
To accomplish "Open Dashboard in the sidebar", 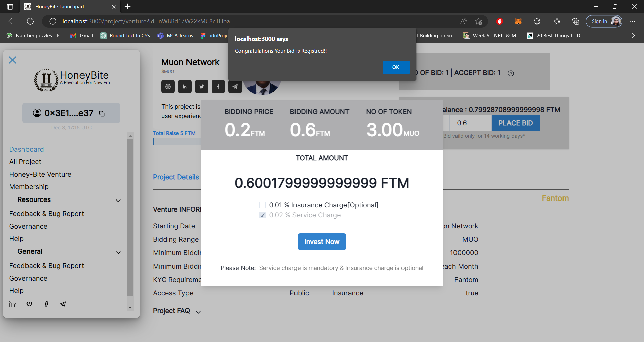I will point(26,149).
